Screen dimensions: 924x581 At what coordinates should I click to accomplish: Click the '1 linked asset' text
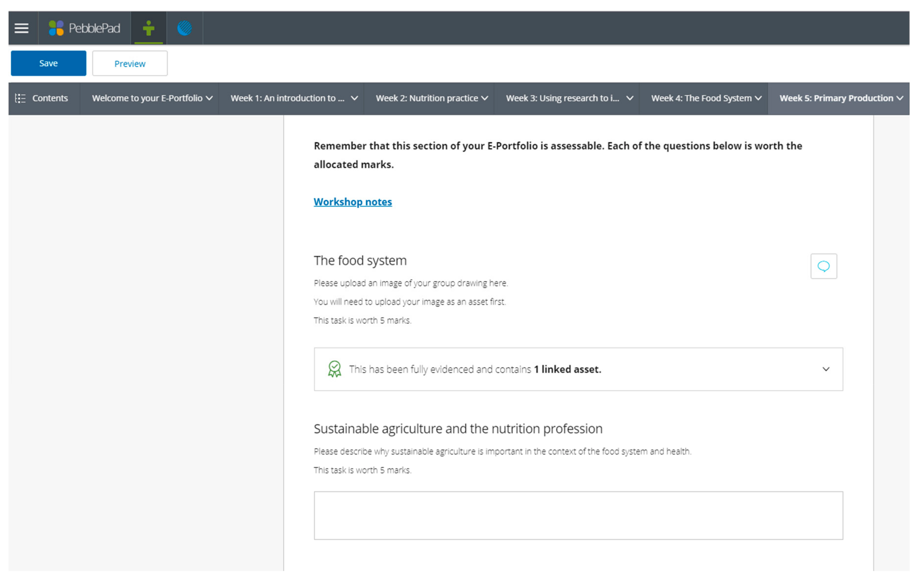(x=567, y=369)
